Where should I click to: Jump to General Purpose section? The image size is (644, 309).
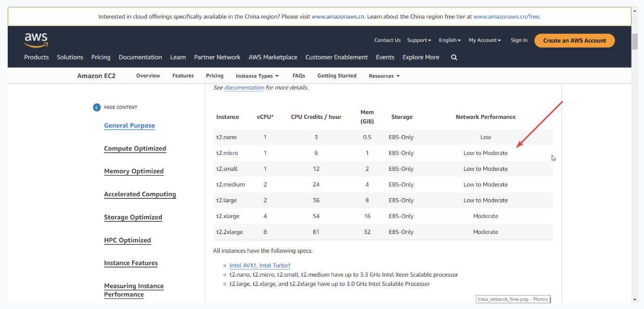(129, 126)
